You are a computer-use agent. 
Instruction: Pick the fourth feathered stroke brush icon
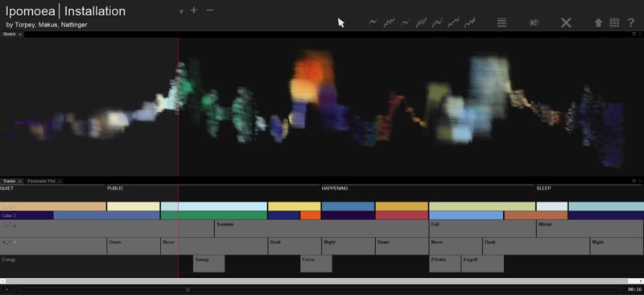click(421, 23)
